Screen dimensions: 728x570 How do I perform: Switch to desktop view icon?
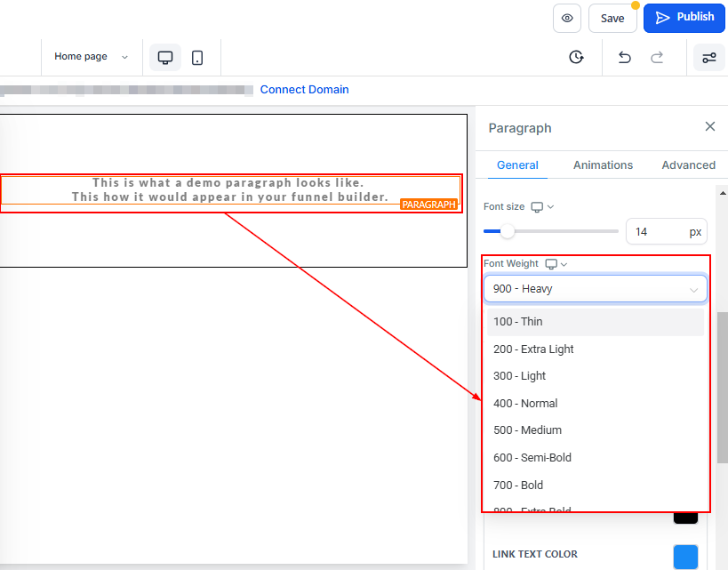click(x=164, y=57)
